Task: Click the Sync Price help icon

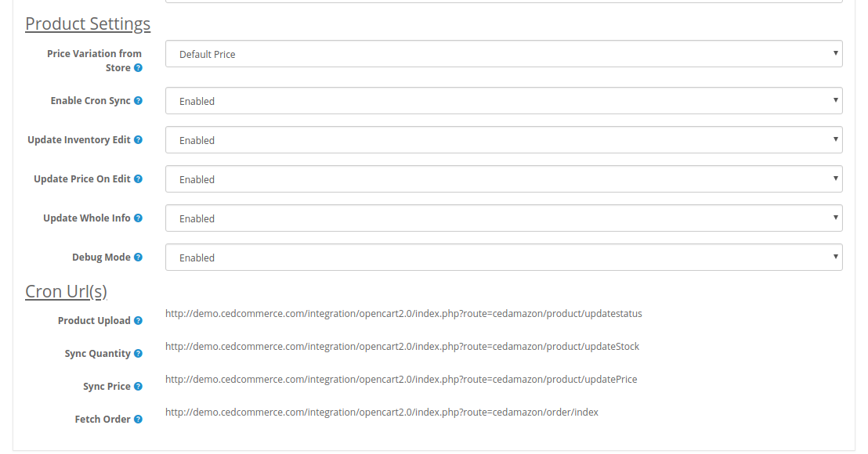Action: [x=138, y=387]
